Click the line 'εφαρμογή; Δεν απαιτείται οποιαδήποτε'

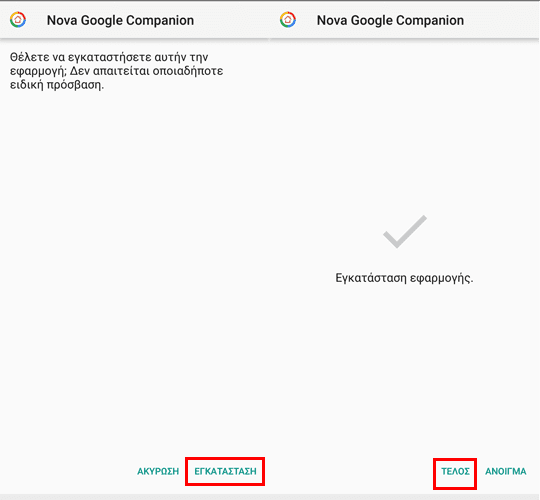[x=116, y=71]
